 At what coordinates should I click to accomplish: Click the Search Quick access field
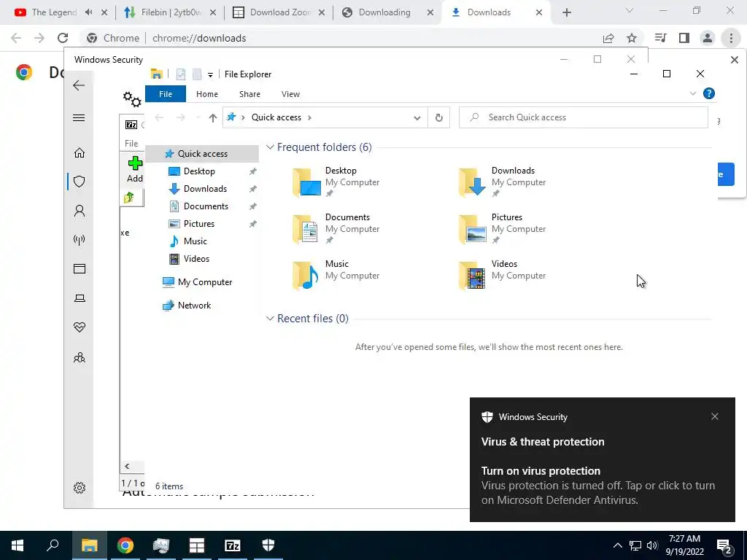click(583, 117)
